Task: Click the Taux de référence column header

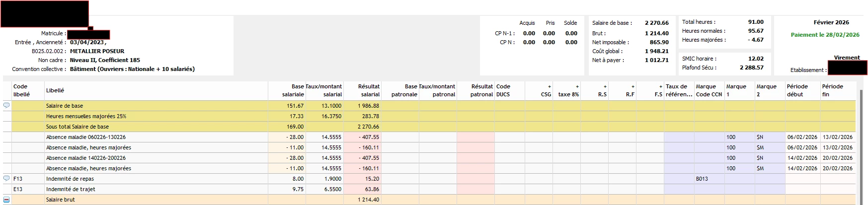Action: pos(678,90)
